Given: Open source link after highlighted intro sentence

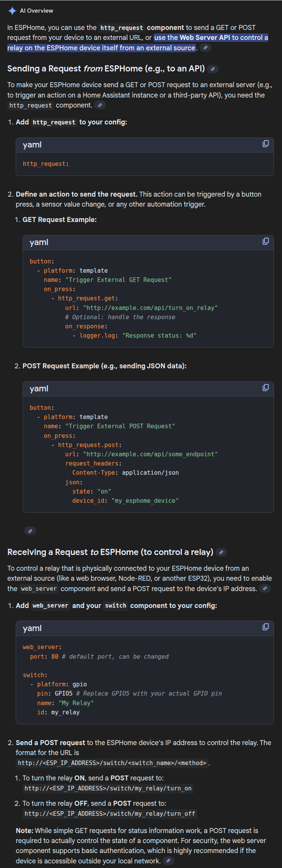Looking at the screenshot, I should 206,48.
